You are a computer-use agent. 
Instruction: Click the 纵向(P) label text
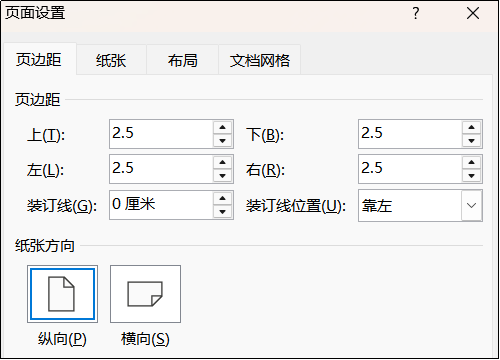pyautogui.click(x=62, y=339)
